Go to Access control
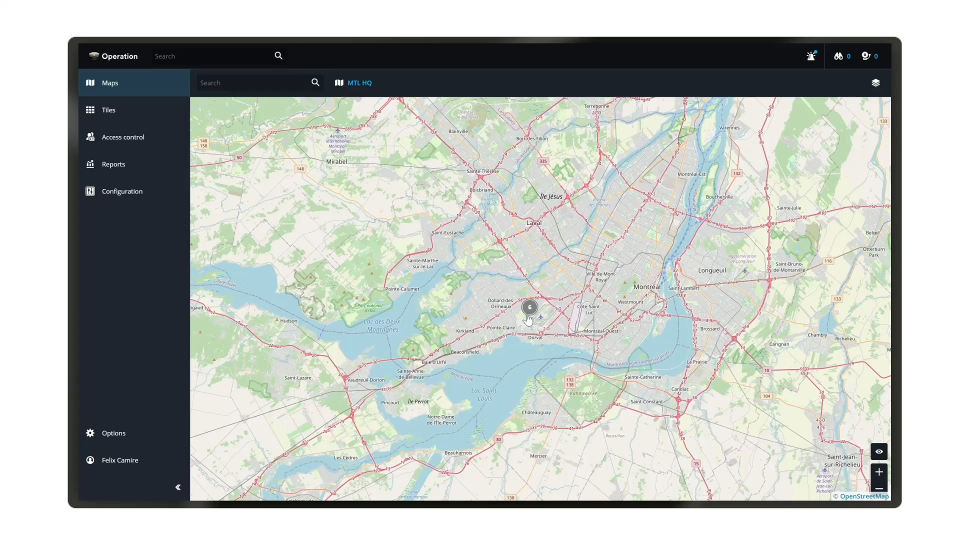The image size is (960, 540). [134, 137]
